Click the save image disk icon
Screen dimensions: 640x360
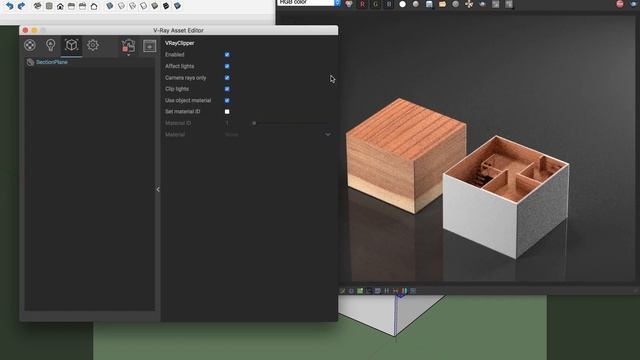[x=429, y=4]
